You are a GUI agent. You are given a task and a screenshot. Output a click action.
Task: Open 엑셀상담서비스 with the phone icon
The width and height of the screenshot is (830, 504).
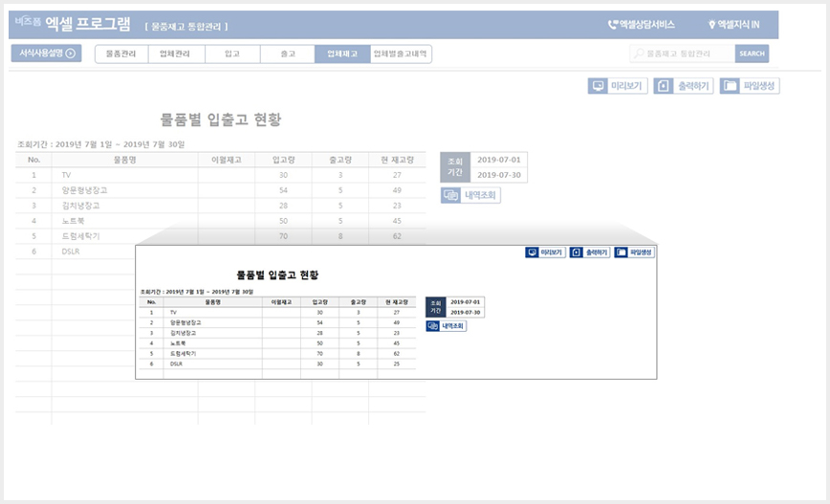(x=641, y=24)
